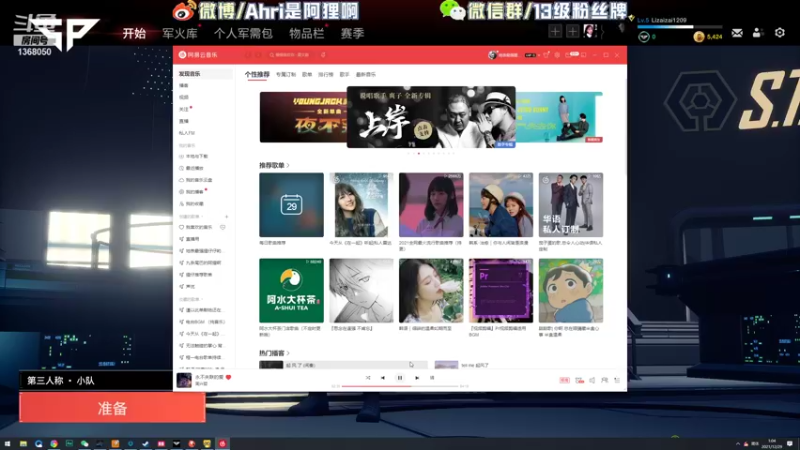This screenshot has height=450, width=800.
Task: Open the listen-together icon in player bar
Action: (605, 380)
